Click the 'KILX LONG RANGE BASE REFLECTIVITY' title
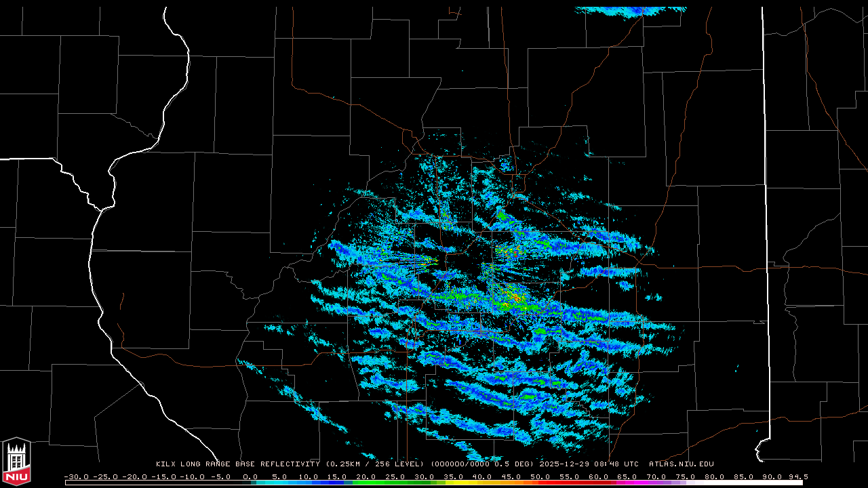 click(x=237, y=464)
